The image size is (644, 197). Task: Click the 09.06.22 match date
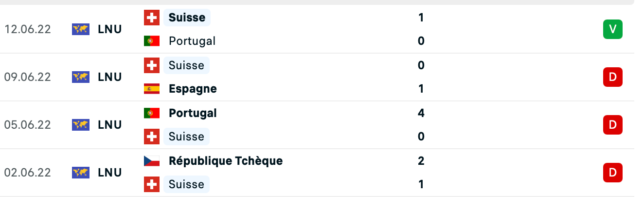[x=28, y=77]
